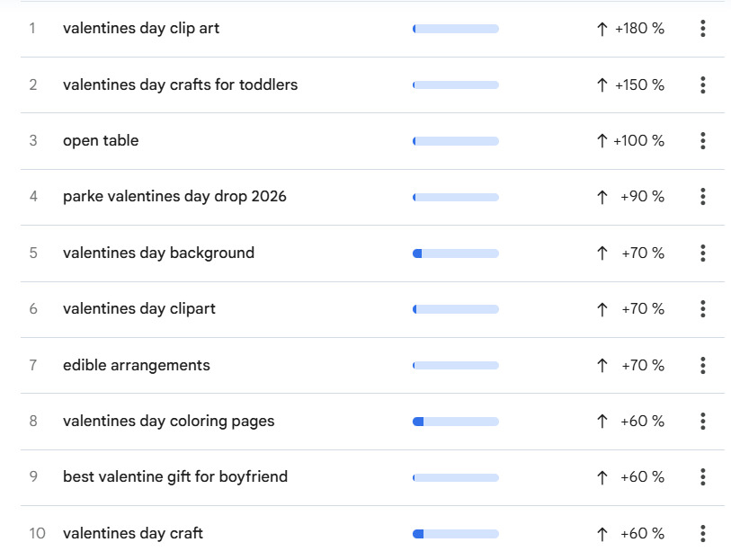
Task: Open the three-dot menu for 'valentines day coloring pages'
Action: click(702, 421)
